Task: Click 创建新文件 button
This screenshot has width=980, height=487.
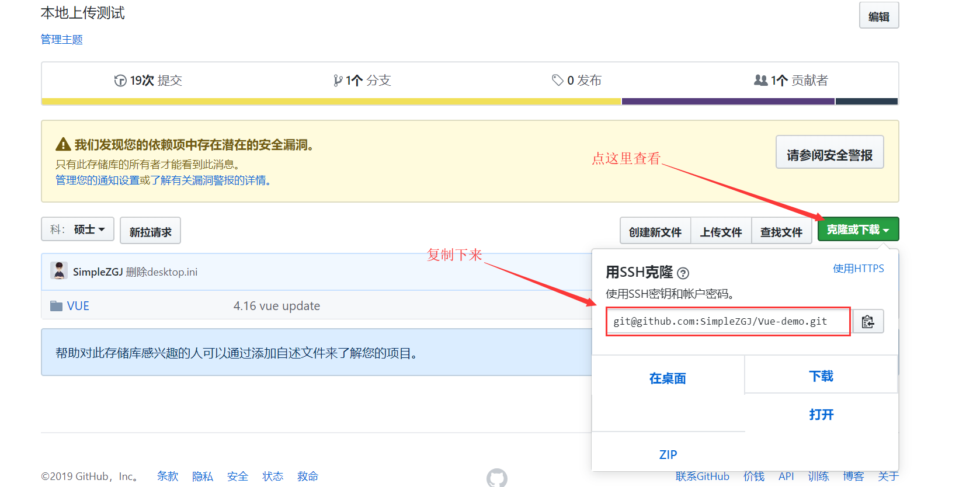Action: pyautogui.click(x=655, y=231)
